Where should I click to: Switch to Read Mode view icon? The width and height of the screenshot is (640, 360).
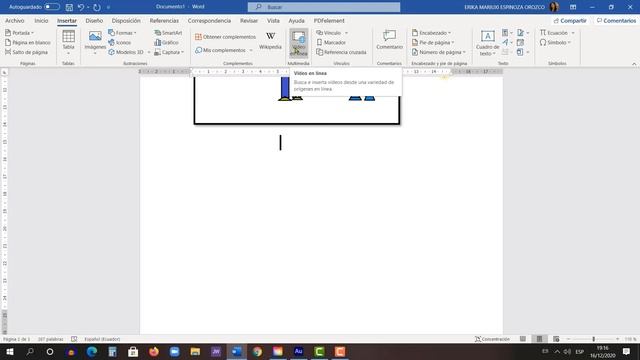(523, 339)
